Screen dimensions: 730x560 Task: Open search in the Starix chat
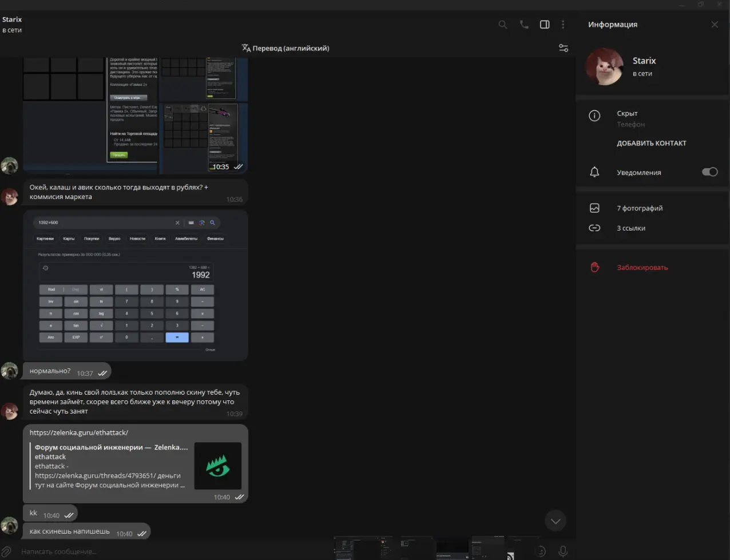tap(502, 25)
